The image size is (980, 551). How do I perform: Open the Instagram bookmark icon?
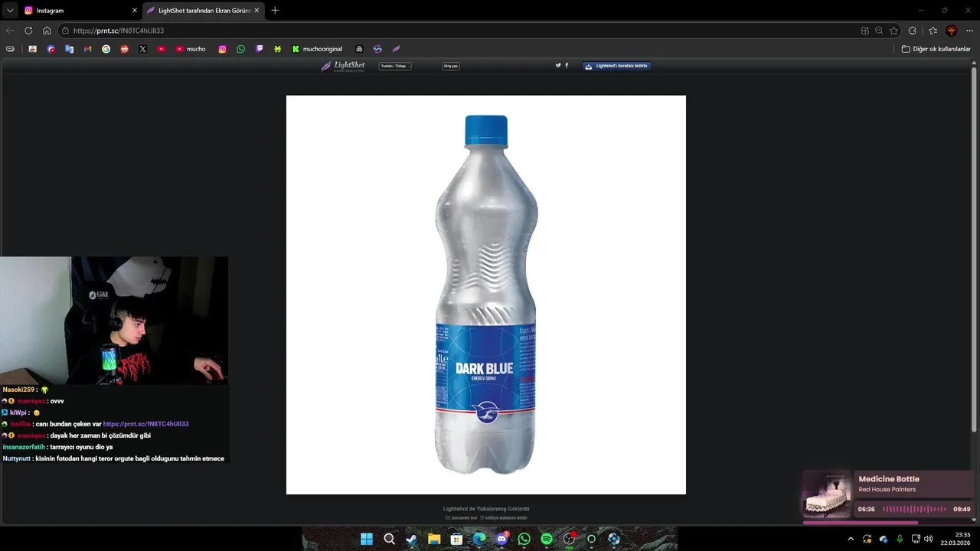click(222, 49)
